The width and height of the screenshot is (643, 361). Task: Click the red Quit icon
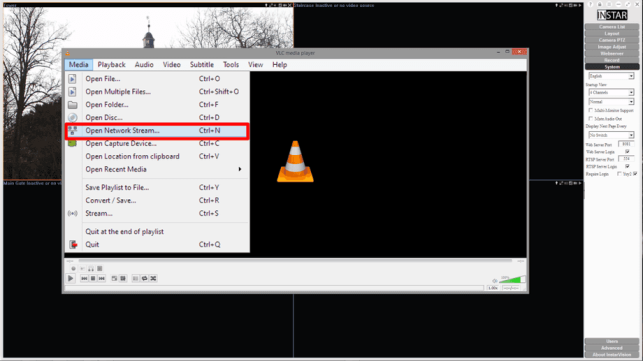point(73,244)
